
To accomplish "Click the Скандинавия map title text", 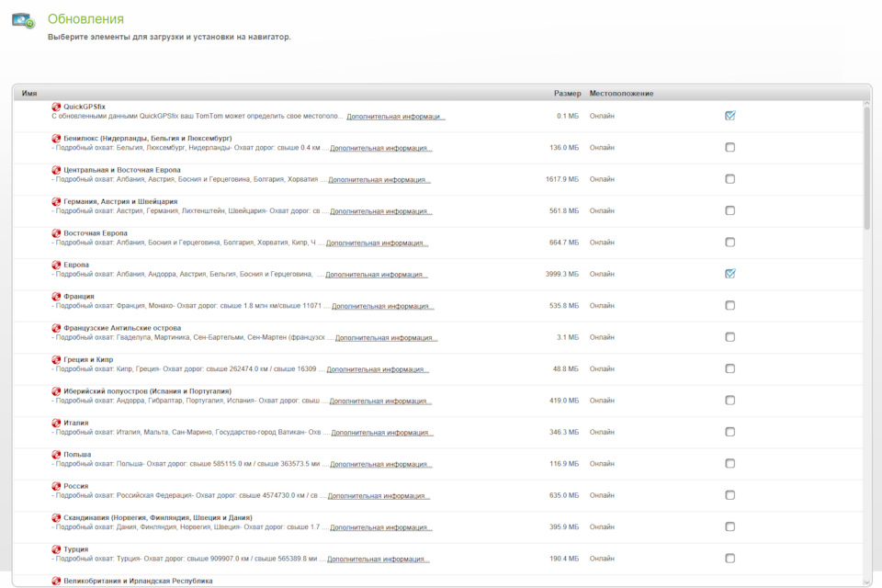I will [x=158, y=517].
